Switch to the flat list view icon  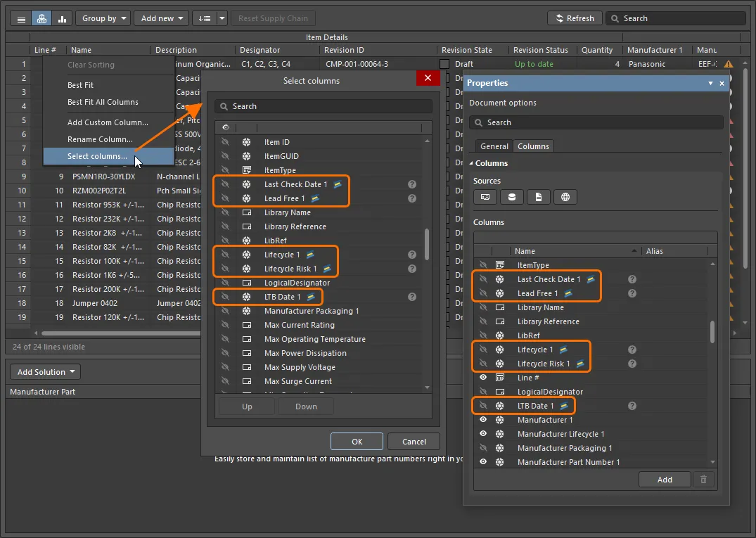pos(21,19)
